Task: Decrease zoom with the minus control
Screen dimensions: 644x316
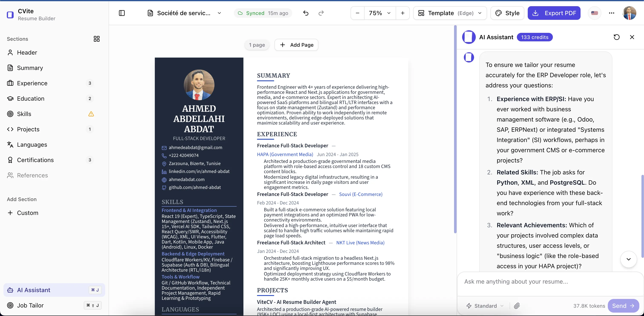Action: pos(357,13)
